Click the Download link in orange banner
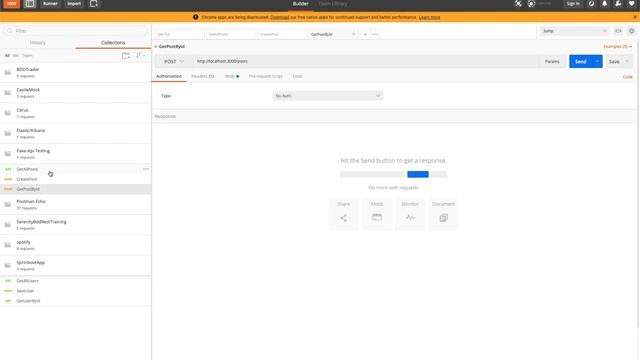Screen dimensions: 640x360 click(x=280, y=17)
